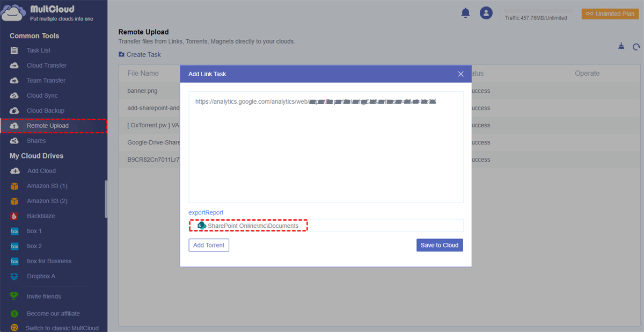Click exportReport file name link

(206, 213)
